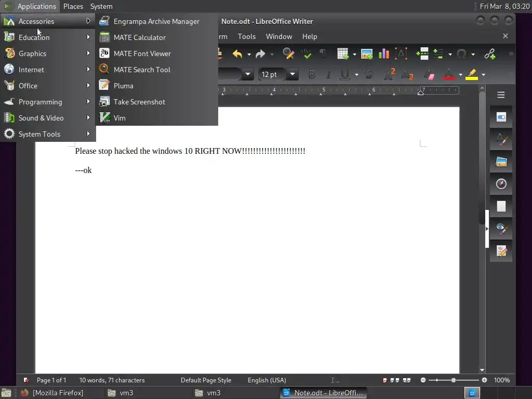Viewport: 532px width, 399px height.
Task: Open the System menu
Action: 101,6
